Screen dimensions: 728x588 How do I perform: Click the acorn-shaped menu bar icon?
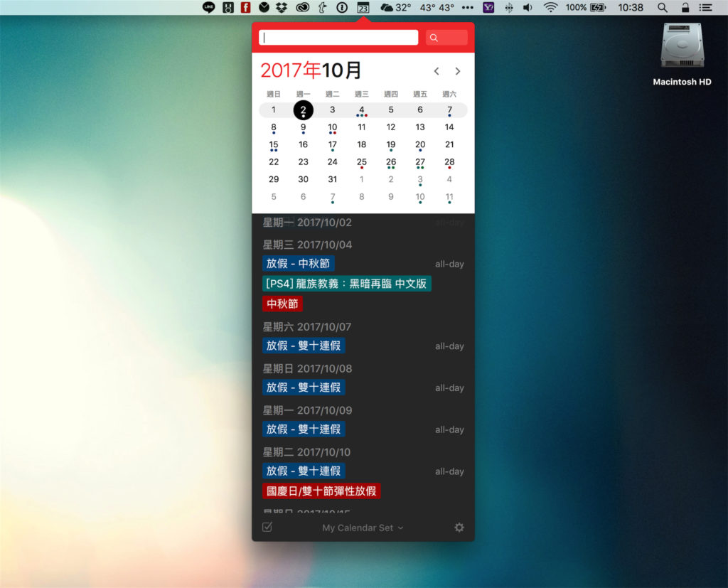(264, 7)
